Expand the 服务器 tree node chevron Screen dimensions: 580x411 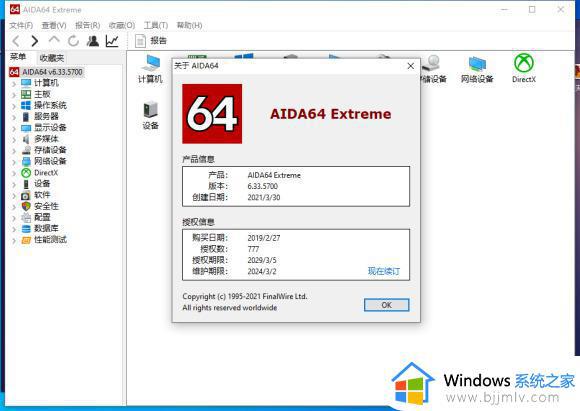(x=14, y=117)
